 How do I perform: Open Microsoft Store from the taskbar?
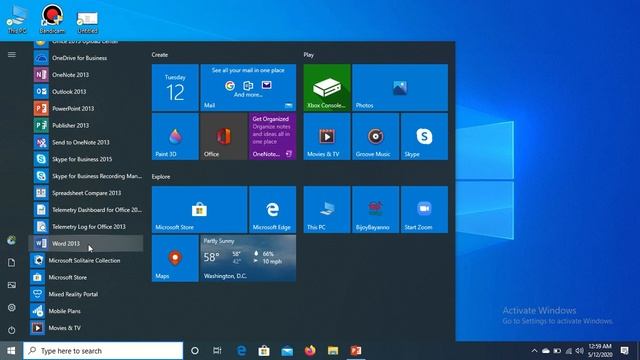tap(264, 351)
